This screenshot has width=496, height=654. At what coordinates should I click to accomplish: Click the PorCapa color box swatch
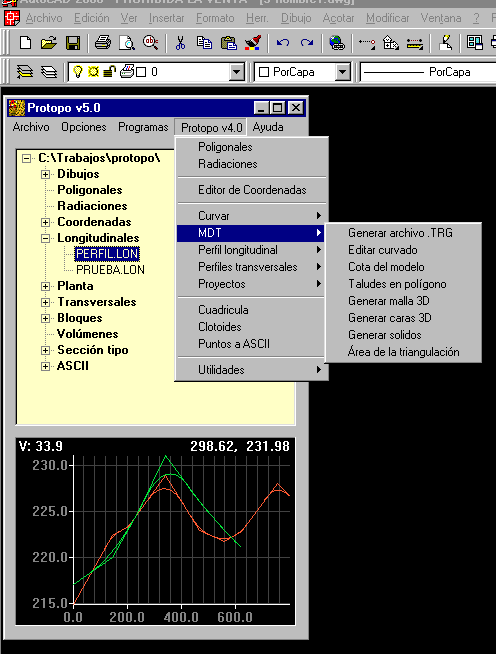coord(264,72)
